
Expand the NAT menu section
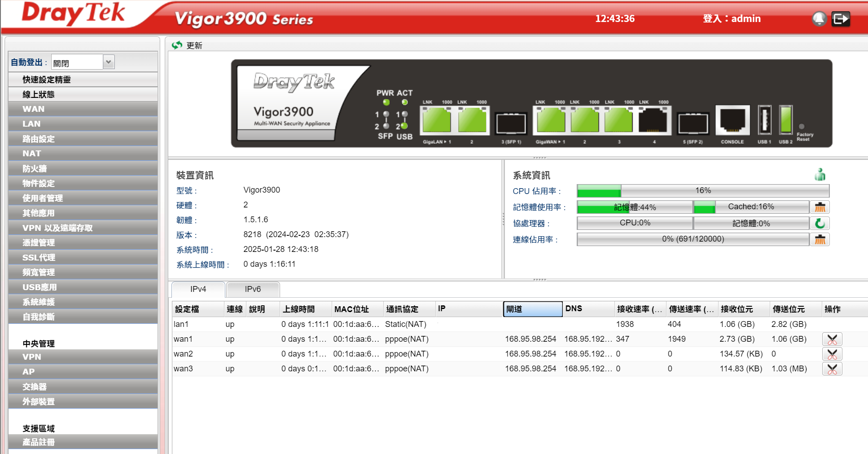(83, 153)
